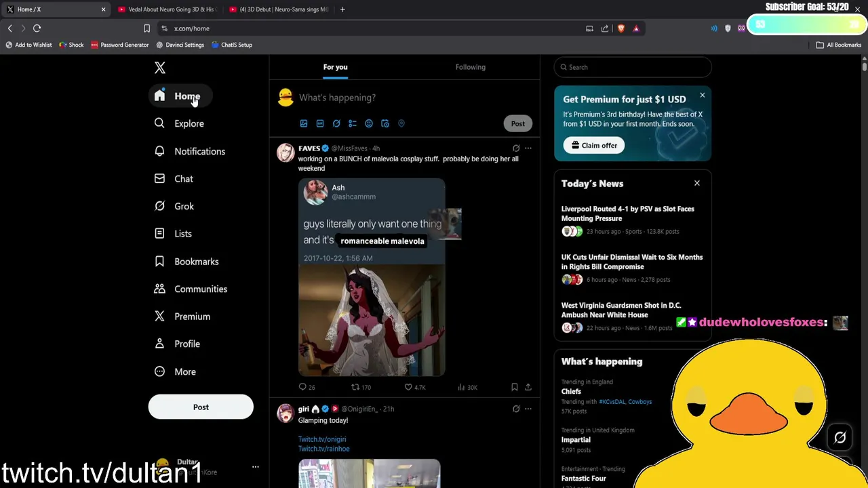Expand the More menu in sidebar

pos(175,371)
